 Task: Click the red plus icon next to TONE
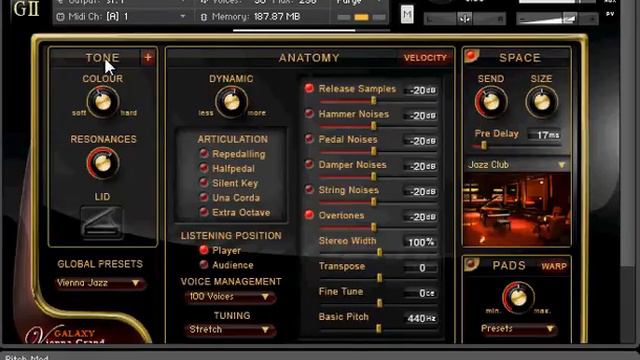click(x=148, y=58)
